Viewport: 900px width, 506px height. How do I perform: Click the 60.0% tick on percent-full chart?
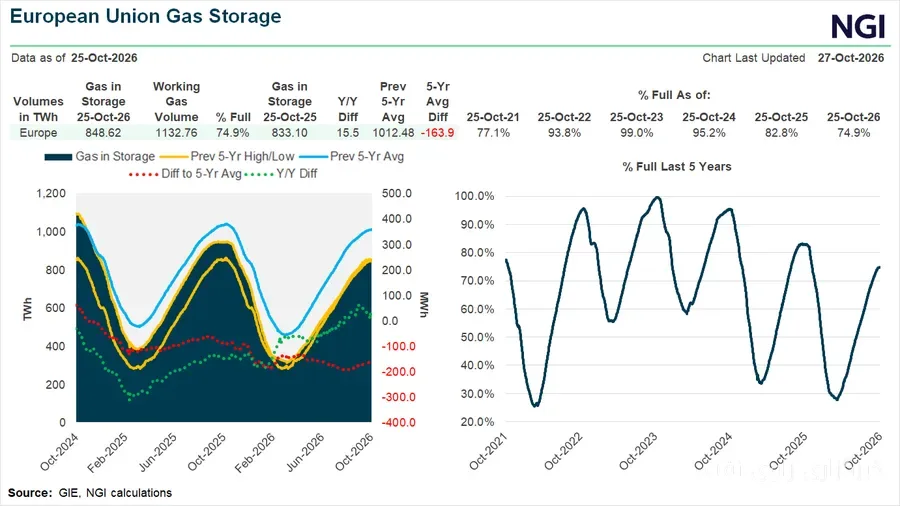click(478, 309)
